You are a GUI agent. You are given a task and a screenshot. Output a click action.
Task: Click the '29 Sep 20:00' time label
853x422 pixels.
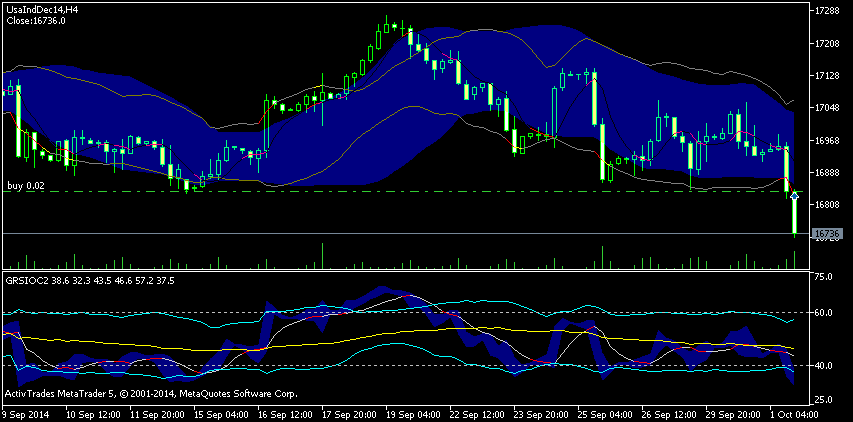733,414
